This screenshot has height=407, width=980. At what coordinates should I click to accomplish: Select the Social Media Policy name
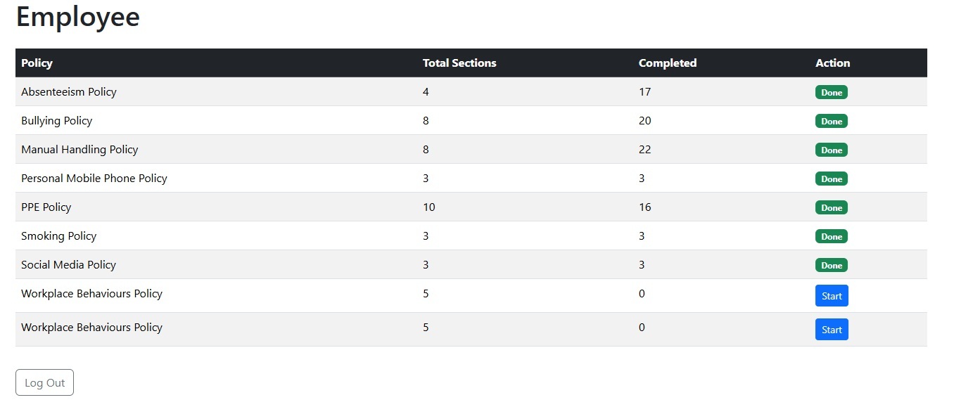coord(69,265)
